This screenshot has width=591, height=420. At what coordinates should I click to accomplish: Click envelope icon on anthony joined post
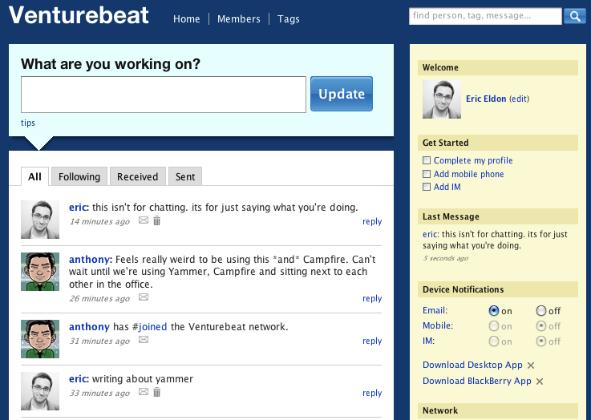click(143, 340)
